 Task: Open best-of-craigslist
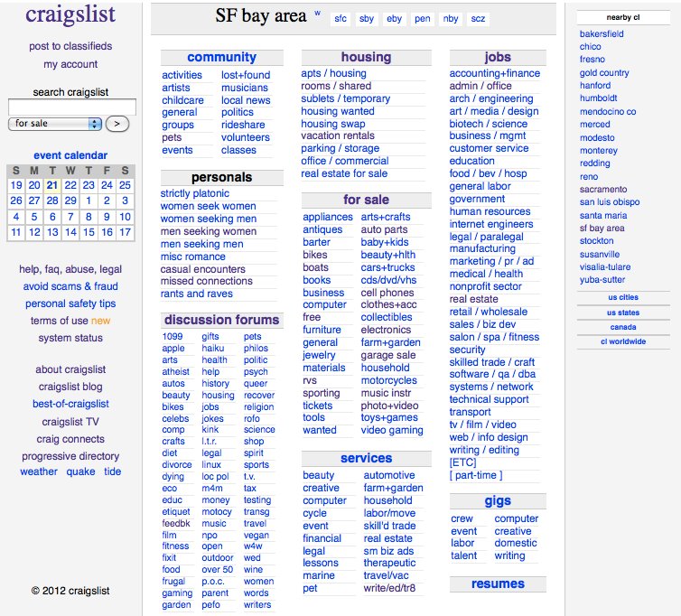(x=70, y=404)
